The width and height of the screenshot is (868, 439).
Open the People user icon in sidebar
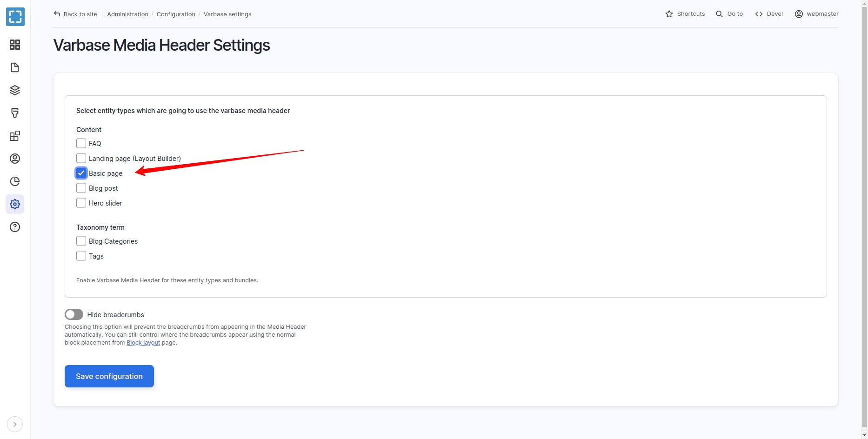click(x=15, y=159)
